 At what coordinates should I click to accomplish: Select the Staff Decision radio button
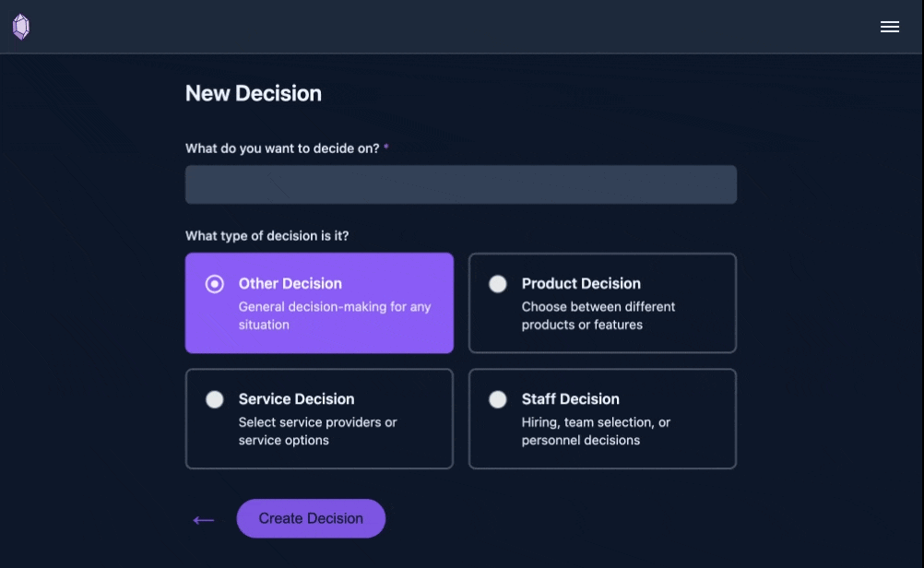click(x=498, y=399)
